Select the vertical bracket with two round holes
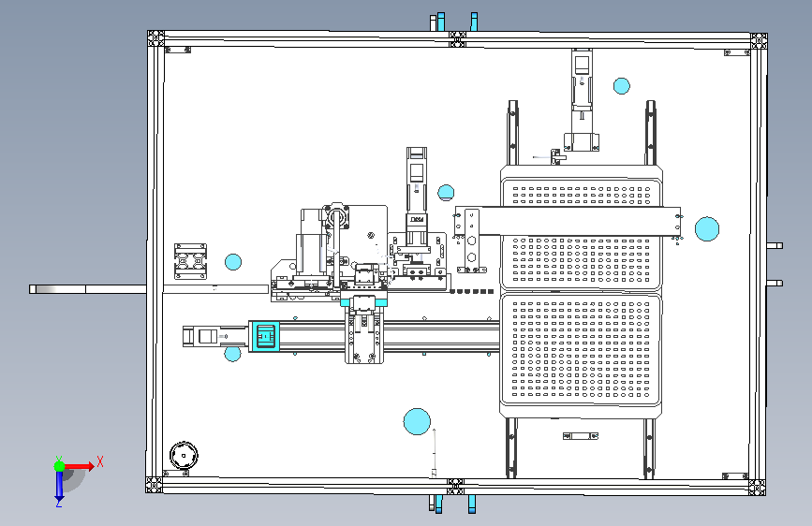This screenshot has width=812, height=526. tap(471, 241)
